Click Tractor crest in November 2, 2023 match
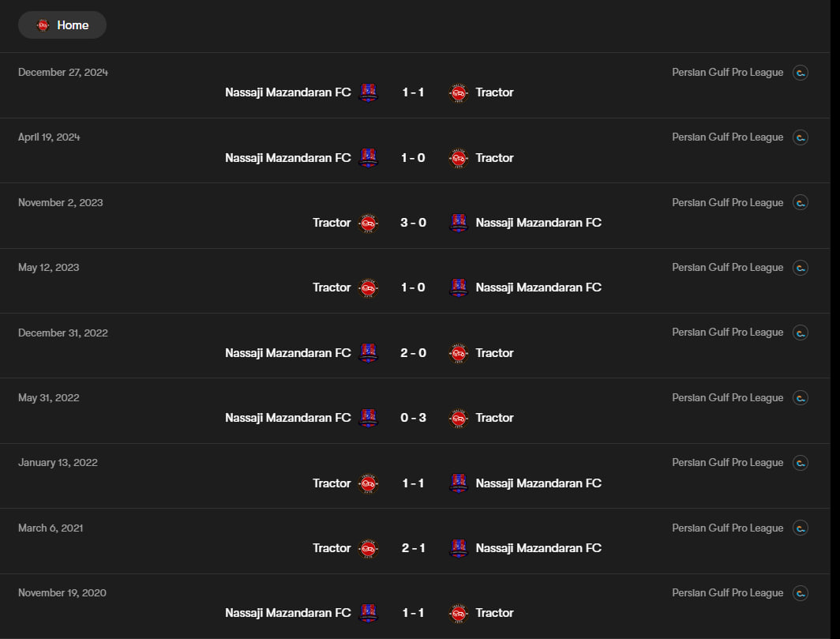The image size is (840, 639). pos(368,223)
